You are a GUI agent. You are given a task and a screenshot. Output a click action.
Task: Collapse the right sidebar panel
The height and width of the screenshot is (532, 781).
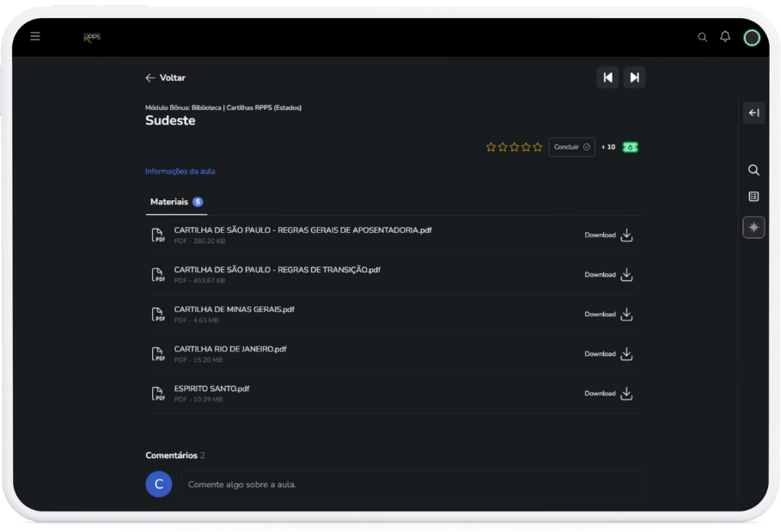point(754,113)
